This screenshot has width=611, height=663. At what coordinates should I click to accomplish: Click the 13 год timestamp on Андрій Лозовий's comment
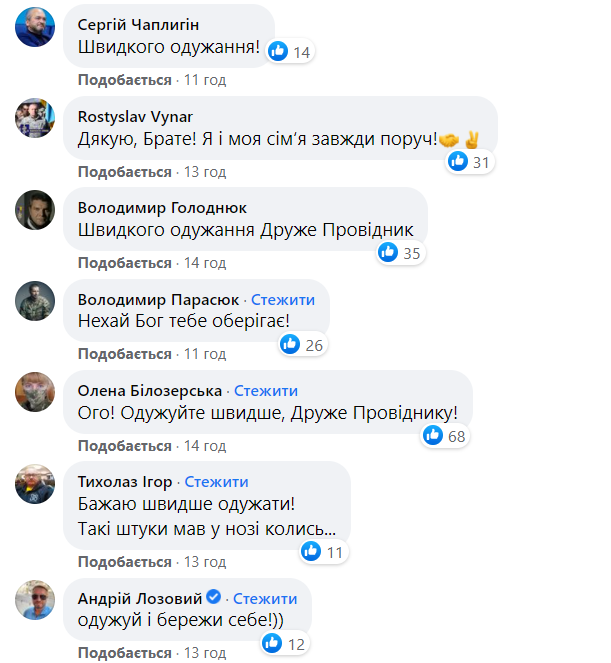tap(204, 654)
